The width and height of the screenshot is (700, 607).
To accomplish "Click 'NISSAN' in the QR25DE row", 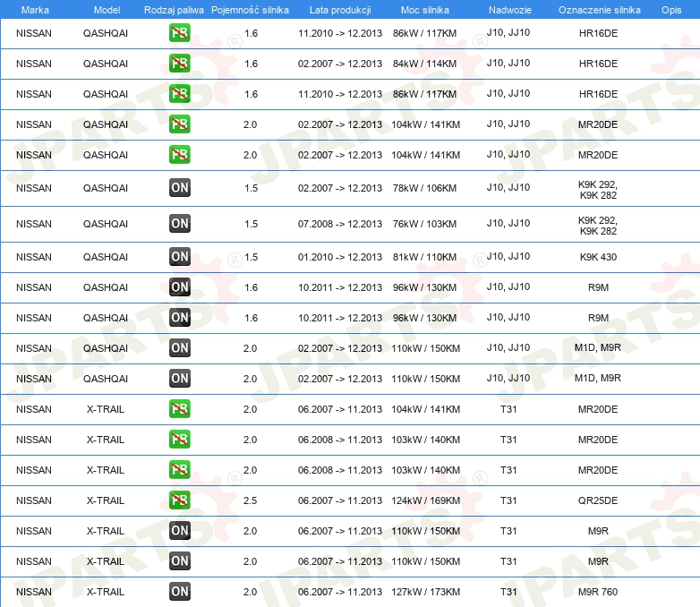I will tap(34, 500).
